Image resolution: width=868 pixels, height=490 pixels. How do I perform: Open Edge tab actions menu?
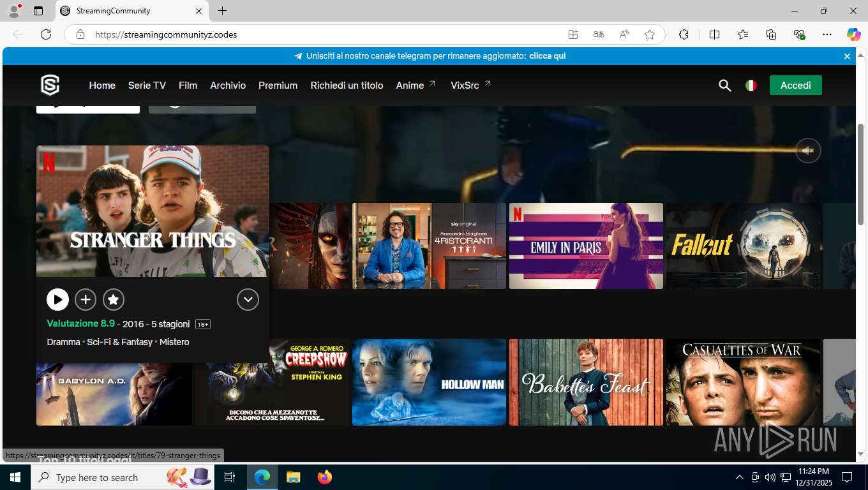point(38,11)
